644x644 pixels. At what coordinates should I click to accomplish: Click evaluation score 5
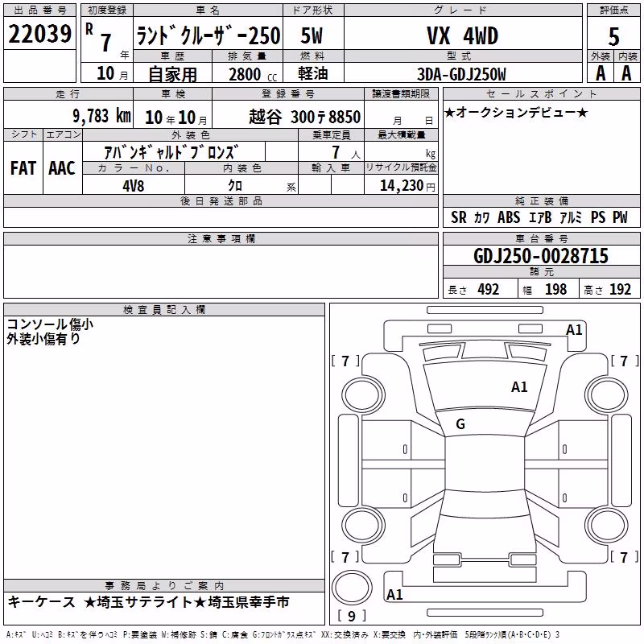point(613,37)
